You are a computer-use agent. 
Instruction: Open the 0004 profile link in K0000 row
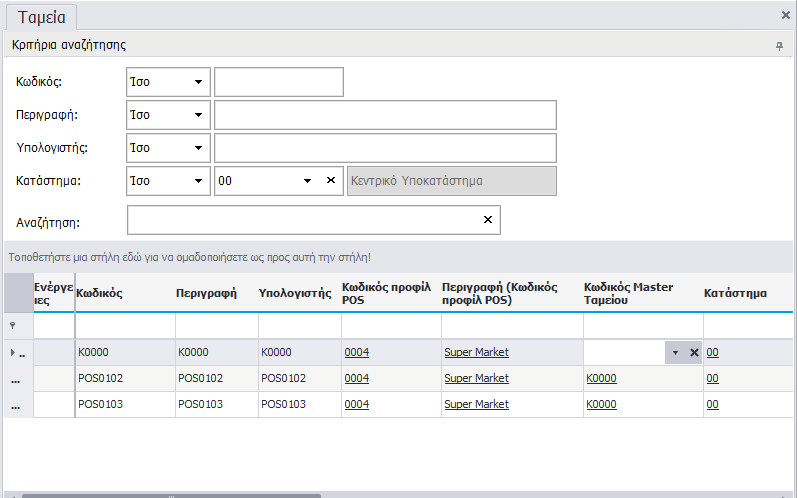click(357, 352)
